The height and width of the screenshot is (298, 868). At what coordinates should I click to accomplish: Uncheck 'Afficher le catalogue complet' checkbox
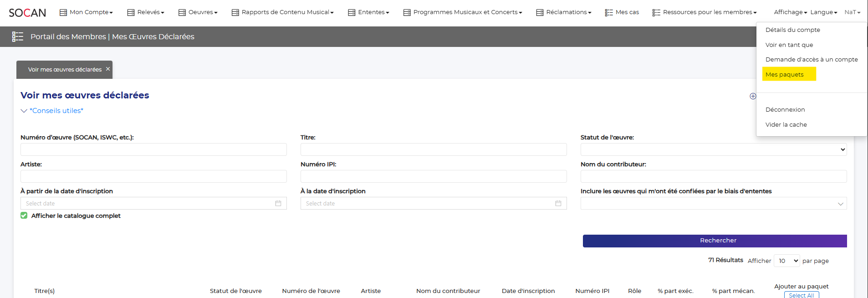[24, 216]
